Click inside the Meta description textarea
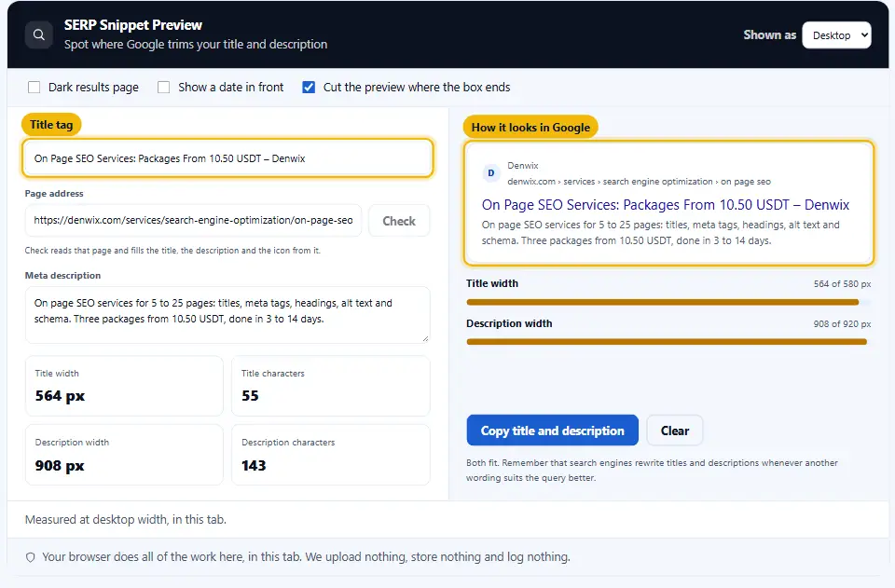 tap(227, 315)
